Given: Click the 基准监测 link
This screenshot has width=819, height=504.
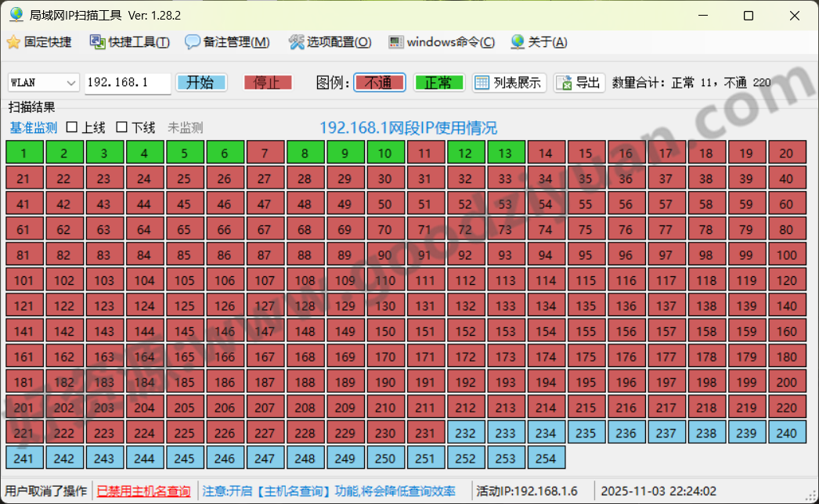Looking at the screenshot, I should [33, 127].
